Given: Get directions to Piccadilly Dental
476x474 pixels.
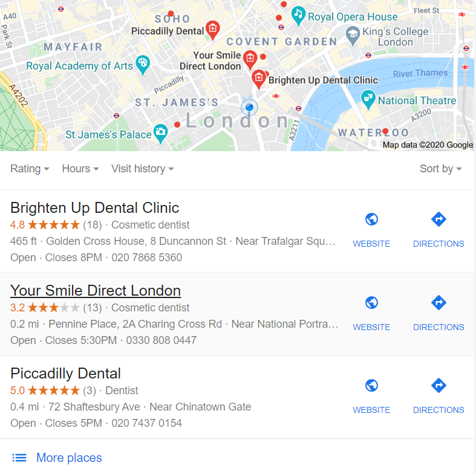Looking at the screenshot, I should point(439,385).
